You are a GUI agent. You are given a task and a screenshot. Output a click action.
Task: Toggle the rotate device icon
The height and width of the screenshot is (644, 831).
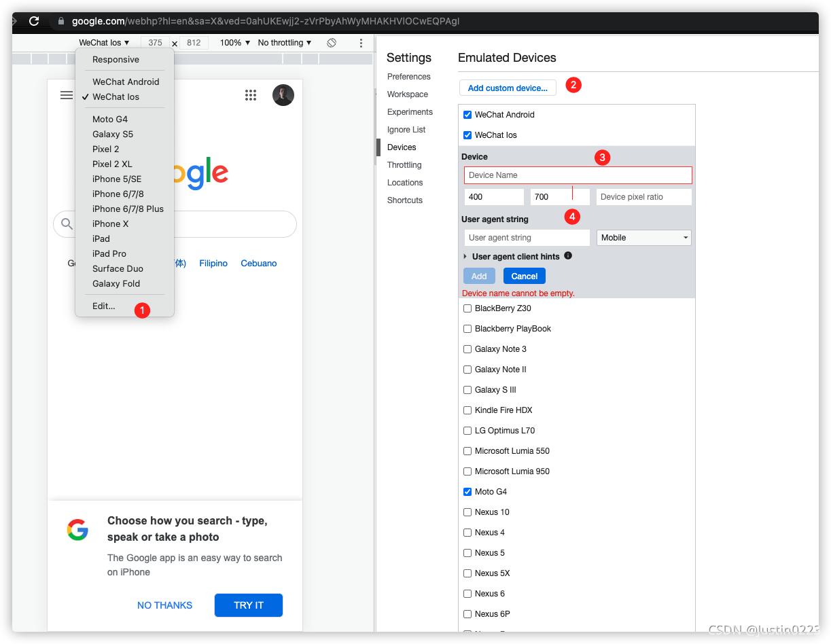pos(332,43)
